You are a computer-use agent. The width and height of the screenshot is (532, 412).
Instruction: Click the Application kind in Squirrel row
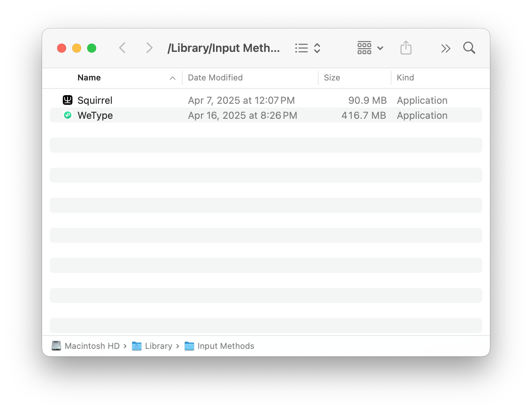tap(422, 100)
